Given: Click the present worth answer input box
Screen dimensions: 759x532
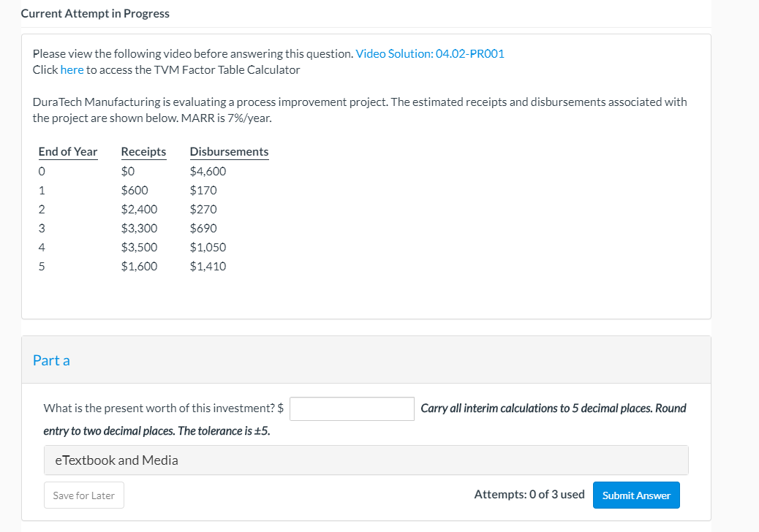Looking at the screenshot, I should [352, 408].
